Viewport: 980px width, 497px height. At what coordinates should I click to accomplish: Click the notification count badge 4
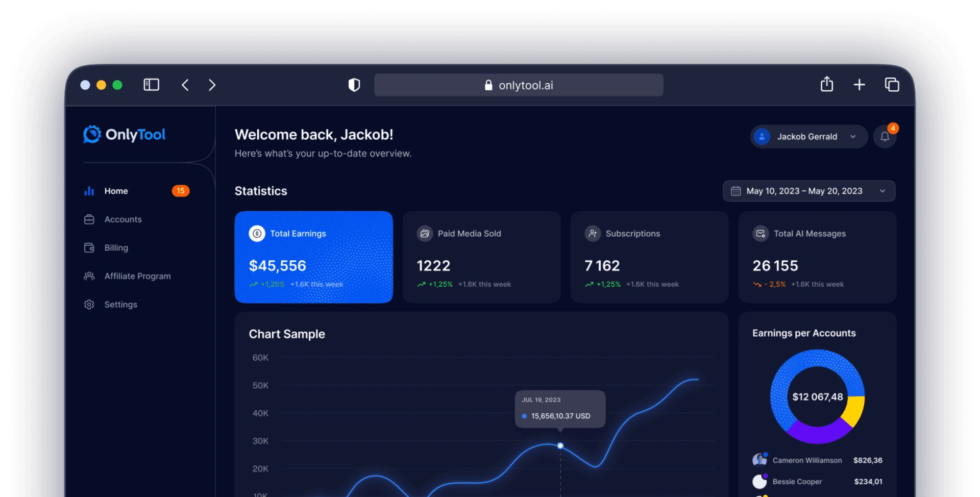(893, 128)
